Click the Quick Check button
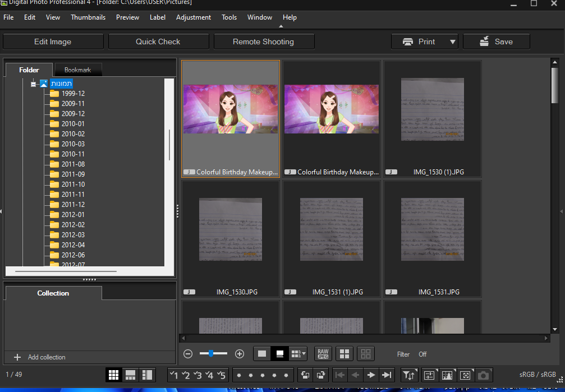 158,42
